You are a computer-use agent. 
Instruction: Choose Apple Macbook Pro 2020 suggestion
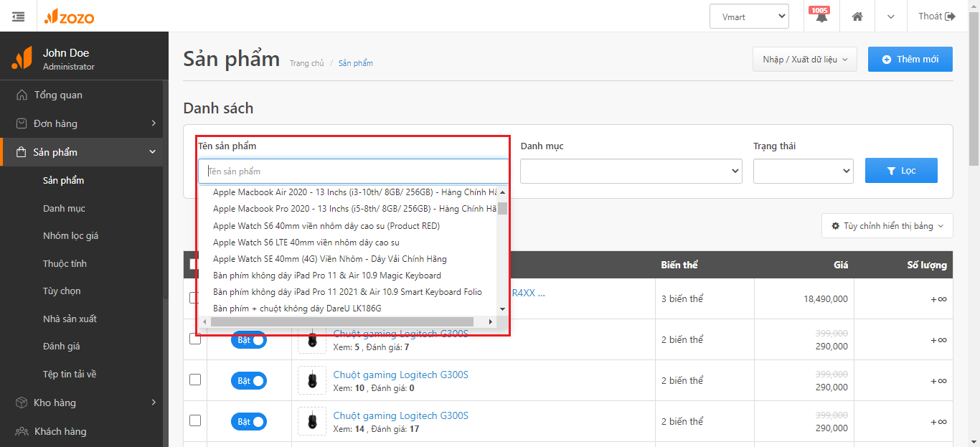(x=354, y=209)
